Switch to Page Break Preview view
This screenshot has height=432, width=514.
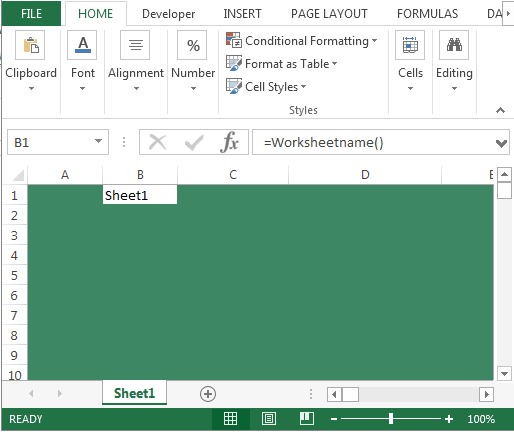point(307,419)
